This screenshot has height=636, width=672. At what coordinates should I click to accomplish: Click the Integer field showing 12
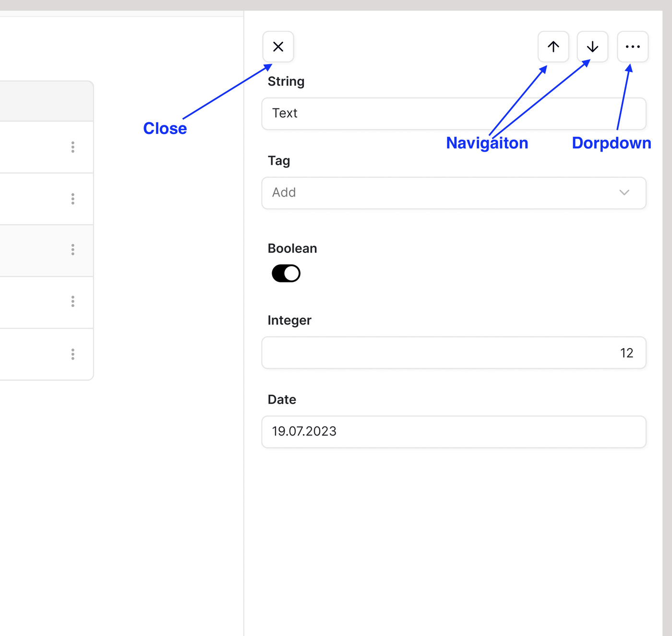click(x=454, y=353)
